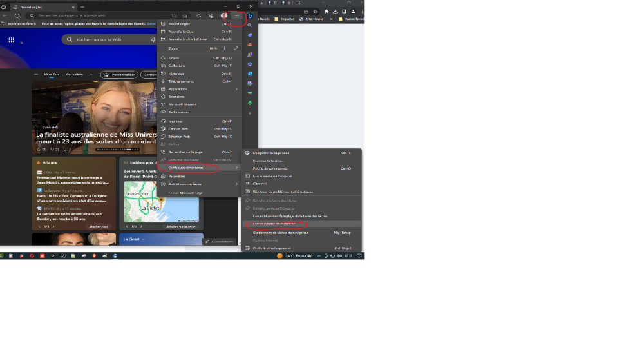This screenshot has width=644, height=354.
Task: Expand Chrome bookmarks bar overflow chevron
Action: pyautogui.click(x=331, y=19)
